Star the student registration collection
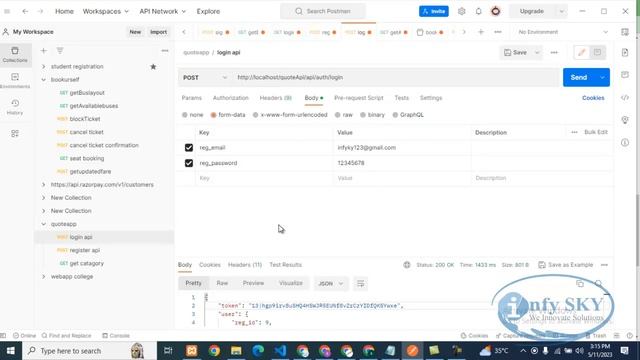Image resolution: width=640 pixels, height=360 pixels. coord(153,67)
